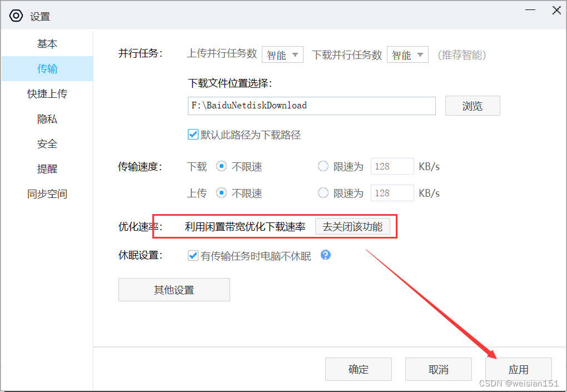Select 不限速 for 上传 speed
Screen dimensions: 567x392
coord(221,193)
